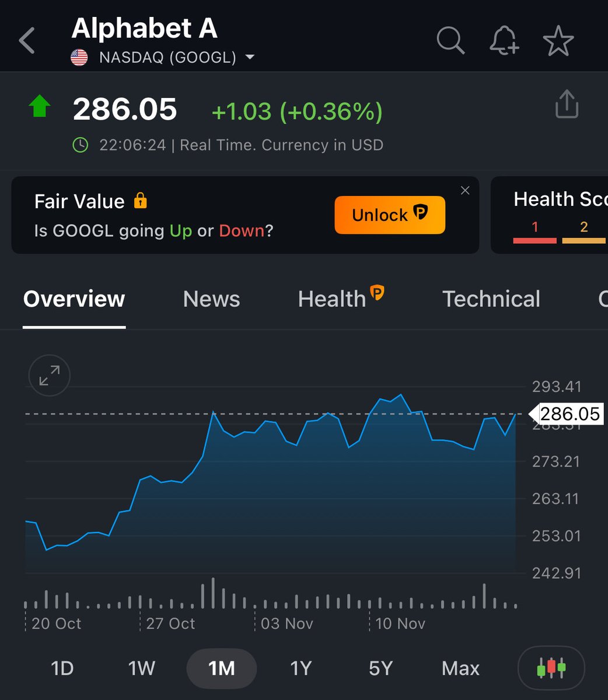Open the search magnifier icon
This screenshot has width=608, height=700.
click(450, 40)
